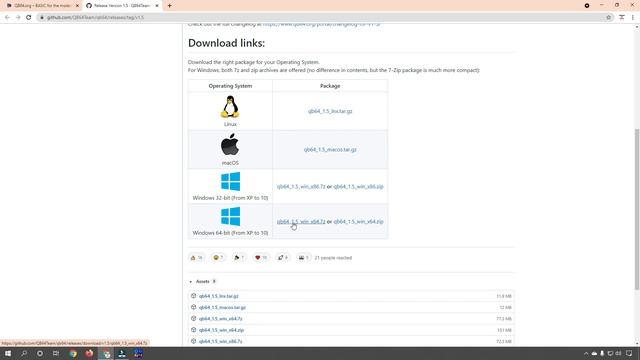Show hidden system tray icons
Viewport: 640px width, 360px height.
[586, 353]
